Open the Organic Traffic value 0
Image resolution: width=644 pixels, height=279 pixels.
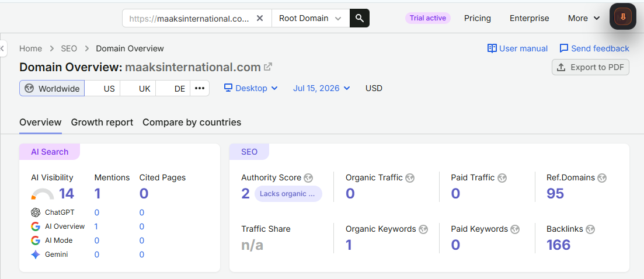tap(350, 194)
